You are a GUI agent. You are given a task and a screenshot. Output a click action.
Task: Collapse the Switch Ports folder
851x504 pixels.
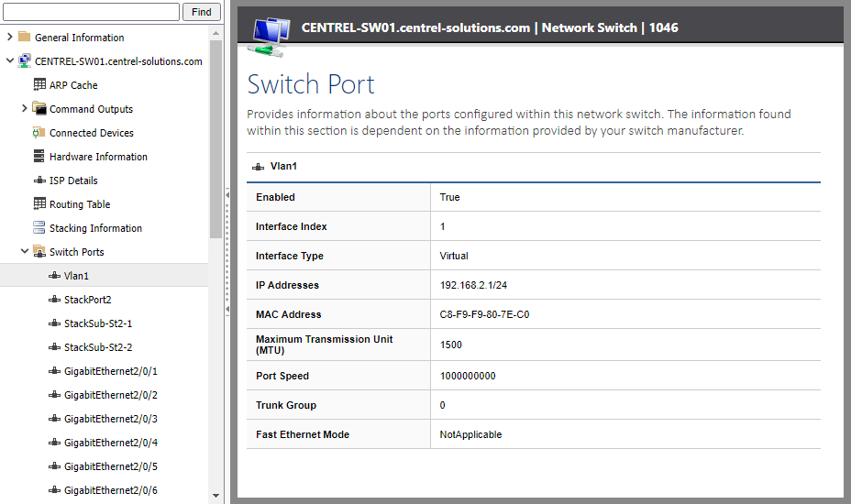pos(25,251)
